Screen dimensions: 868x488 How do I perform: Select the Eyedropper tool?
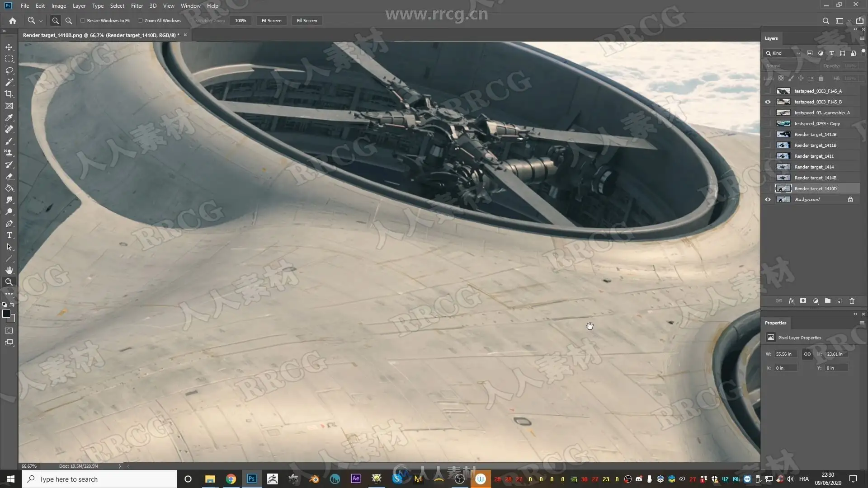point(9,117)
